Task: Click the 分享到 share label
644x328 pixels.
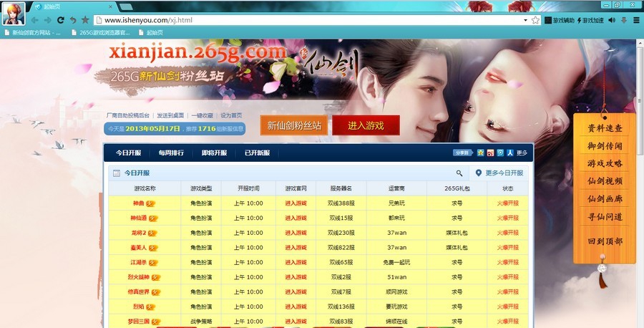Action: point(463,153)
